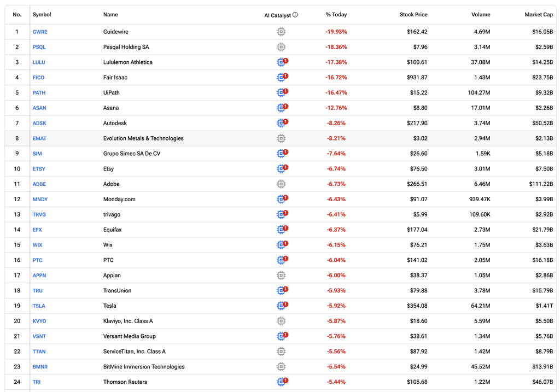
Task: Open Lululemon Athletica's AI Catalyst alert icon
Action: pyautogui.click(x=282, y=62)
